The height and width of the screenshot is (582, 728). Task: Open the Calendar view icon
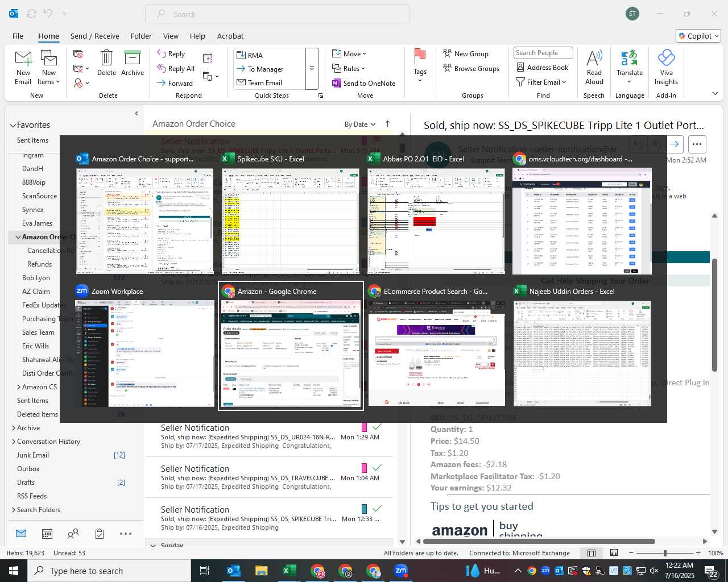pyautogui.click(x=47, y=534)
